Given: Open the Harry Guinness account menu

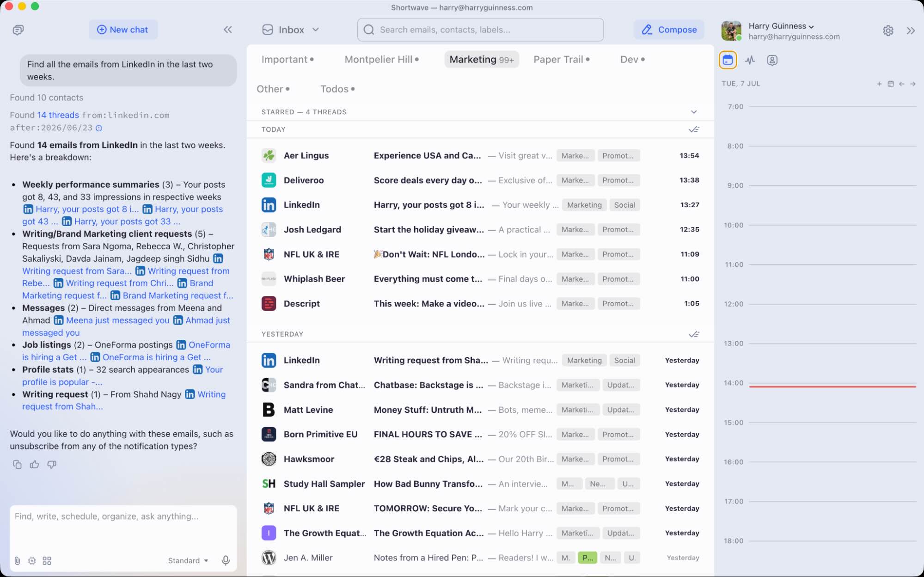Looking at the screenshot, I should tap(781, 26).
